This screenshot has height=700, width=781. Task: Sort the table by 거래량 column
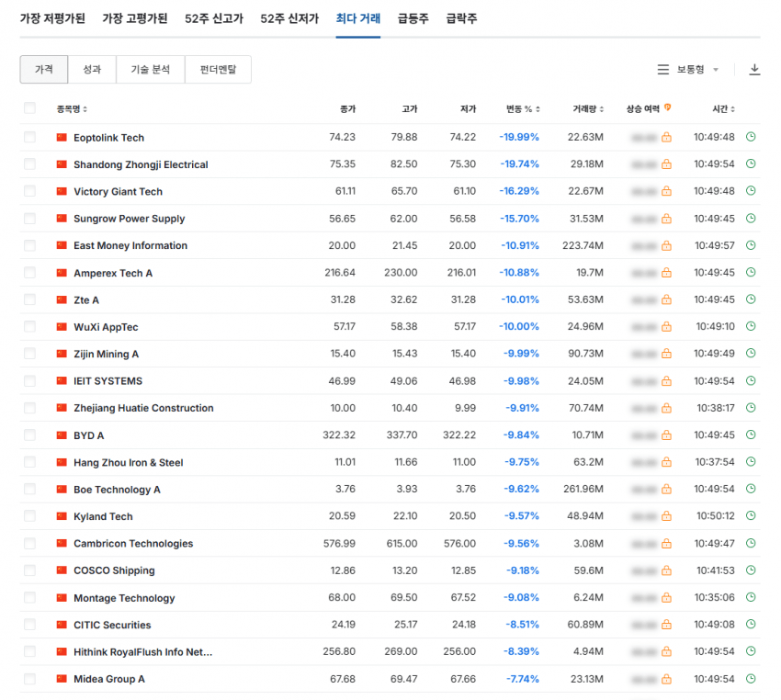(588, 109)
